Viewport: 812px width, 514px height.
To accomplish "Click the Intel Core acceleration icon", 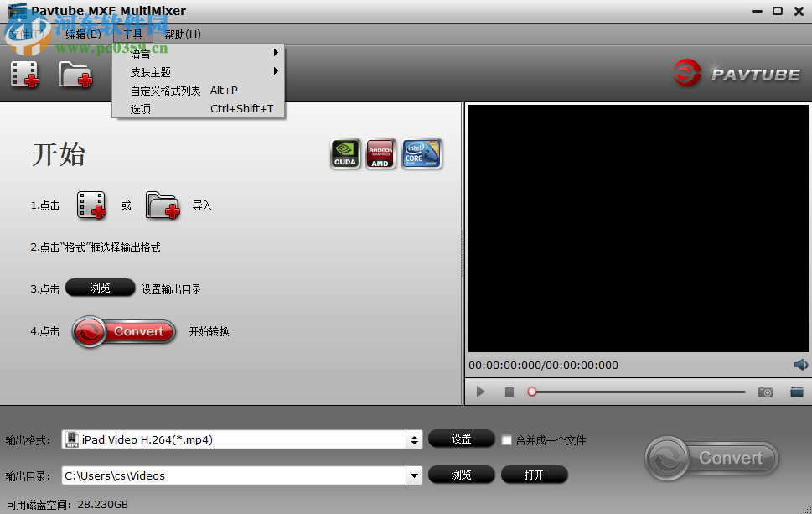I will tap(421, 153).
